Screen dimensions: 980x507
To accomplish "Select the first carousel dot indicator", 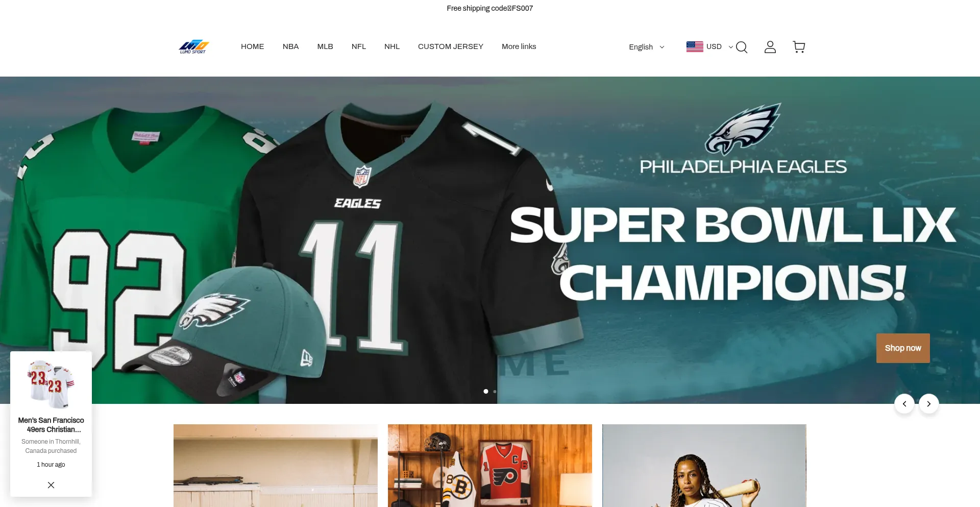I will pyautogui.click(x=486, y=392).
